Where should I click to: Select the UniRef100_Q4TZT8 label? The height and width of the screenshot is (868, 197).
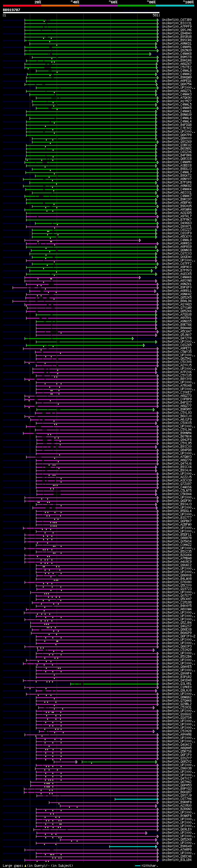coord(177,338)
